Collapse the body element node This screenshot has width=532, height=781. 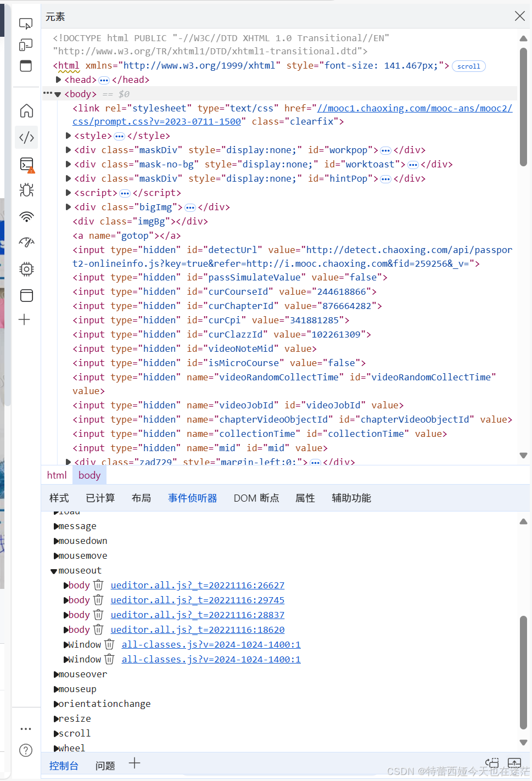pos(58,94)
